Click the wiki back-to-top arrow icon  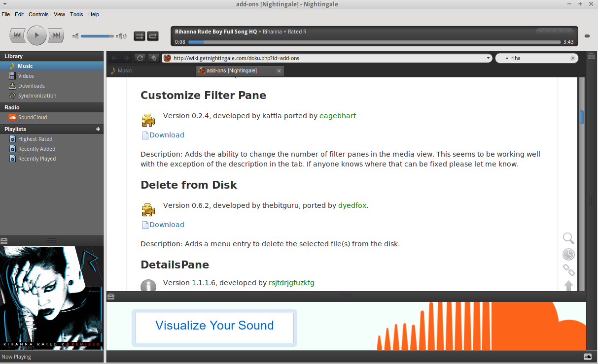(568, 286)
